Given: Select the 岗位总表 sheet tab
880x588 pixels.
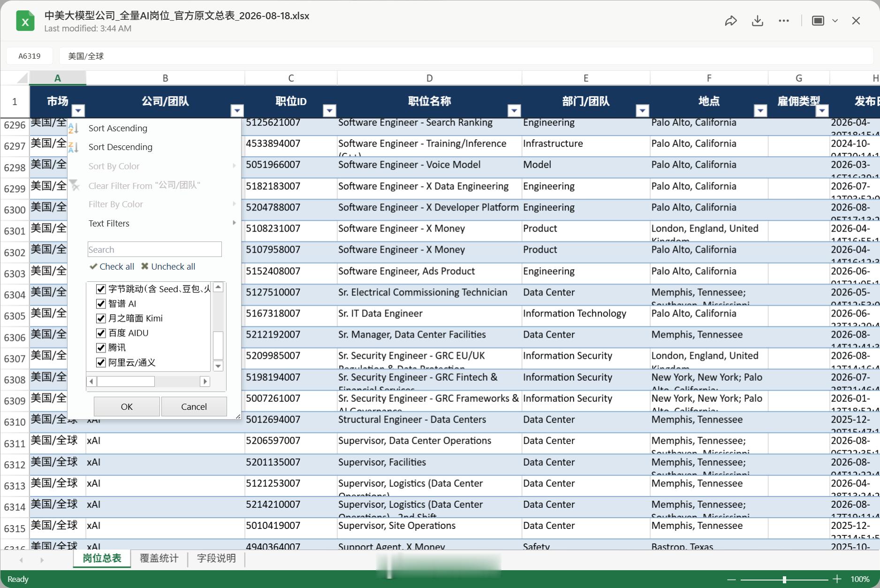Looking at the screenshot, I should point(102,558).
